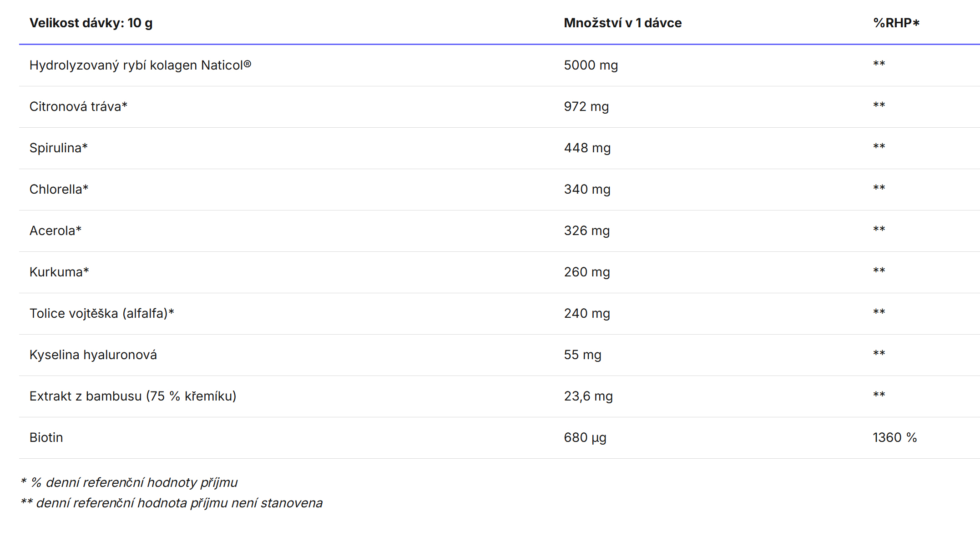Click the "Množství v 1 dávce" column header
980x536 pixels.
click(622, 23)
